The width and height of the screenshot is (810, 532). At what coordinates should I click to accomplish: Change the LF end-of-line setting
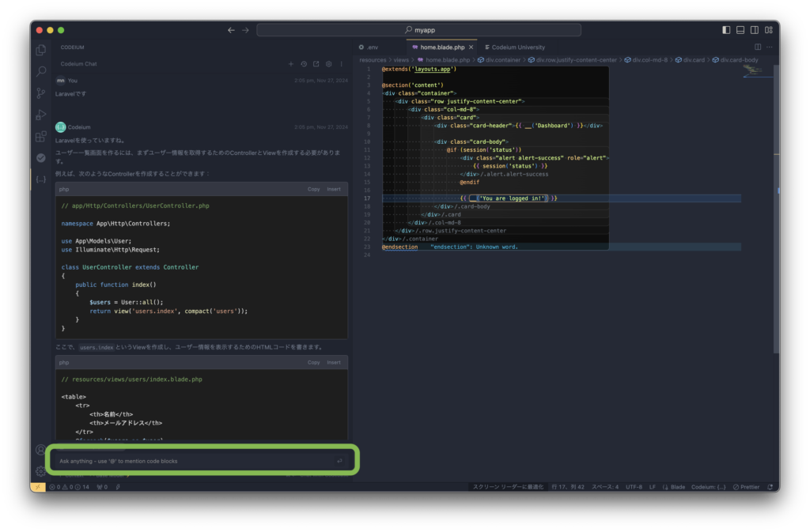(x=653, y=487)
